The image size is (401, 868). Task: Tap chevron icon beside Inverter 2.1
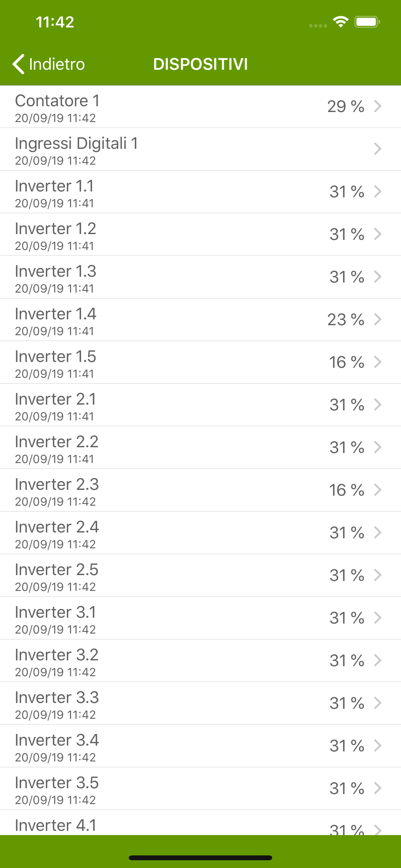378,405
